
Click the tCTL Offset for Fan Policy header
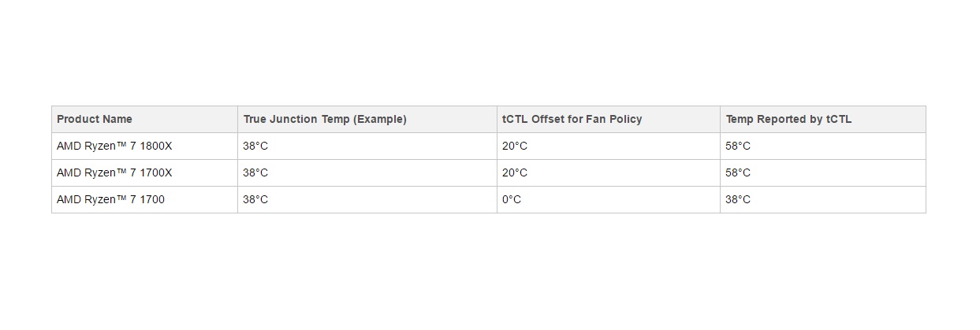[x=609, y=120]
